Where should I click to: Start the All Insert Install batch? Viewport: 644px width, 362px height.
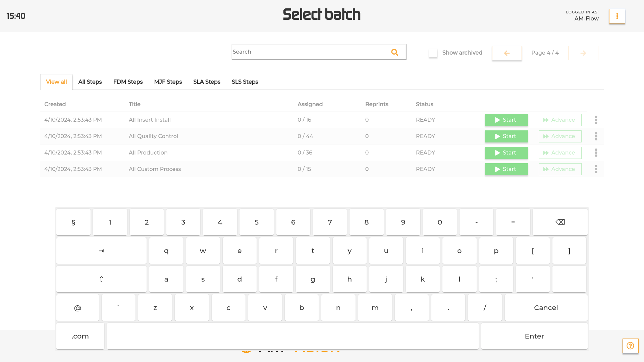pos(506,120)
